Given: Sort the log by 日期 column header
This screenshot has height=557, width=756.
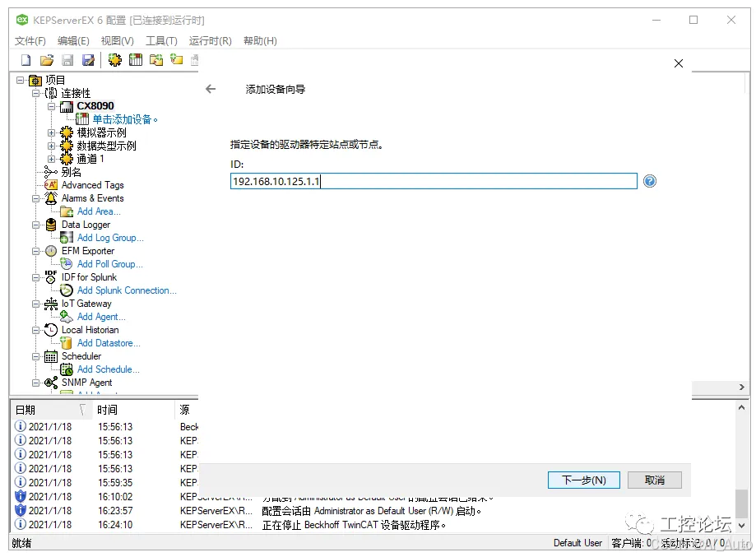Looking at the screenshot, I should (50, 410).
